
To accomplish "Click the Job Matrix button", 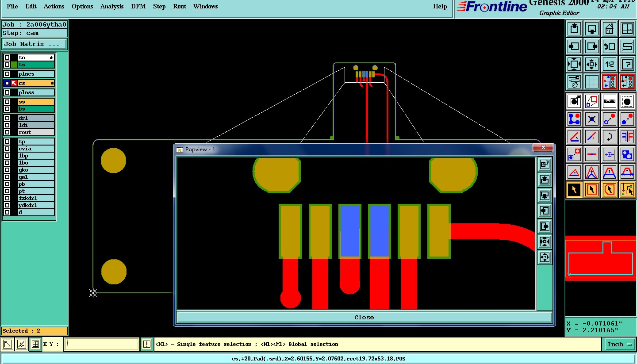I will 35,44.
